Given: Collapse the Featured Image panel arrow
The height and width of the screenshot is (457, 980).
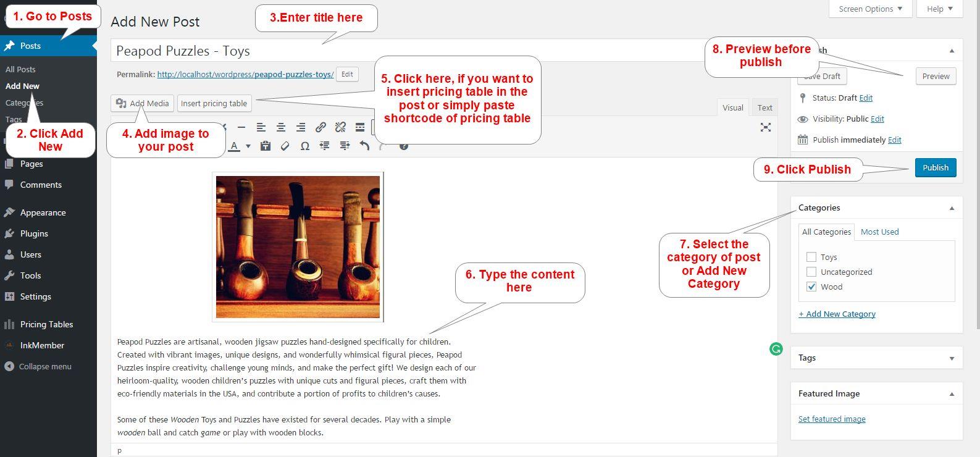Looking at the screenshot, I should 952,394.
